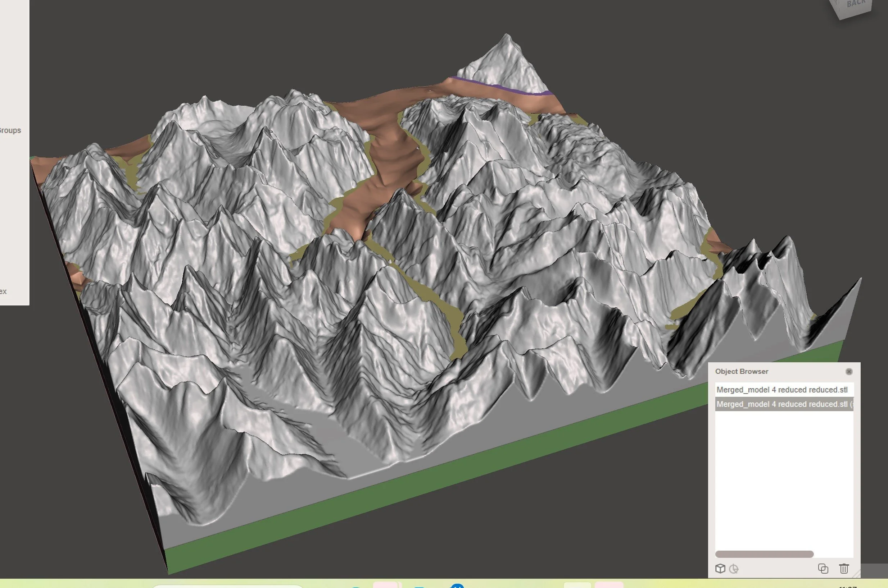Select the first Merged_model 4 reduced entry

pyautogui.click(x=782, y=390)
